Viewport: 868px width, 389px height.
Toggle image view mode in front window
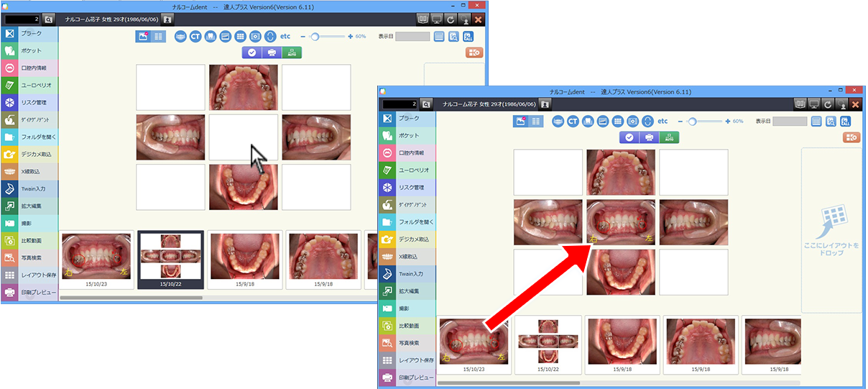pos(520,121)
